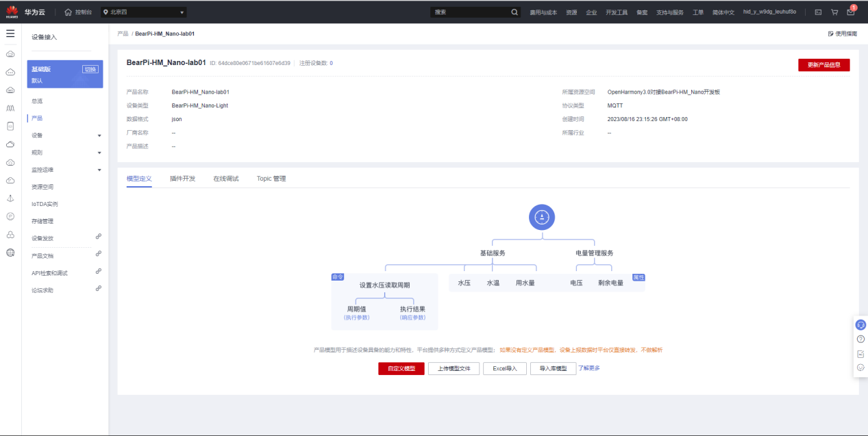Open the message mailbox with badge

(851, 12)
